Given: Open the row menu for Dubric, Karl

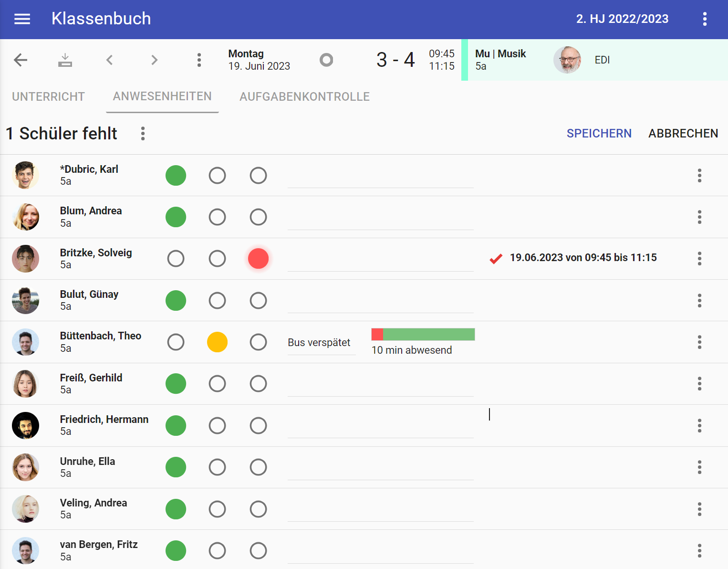Looking at the screenshot, I should 699,176.
